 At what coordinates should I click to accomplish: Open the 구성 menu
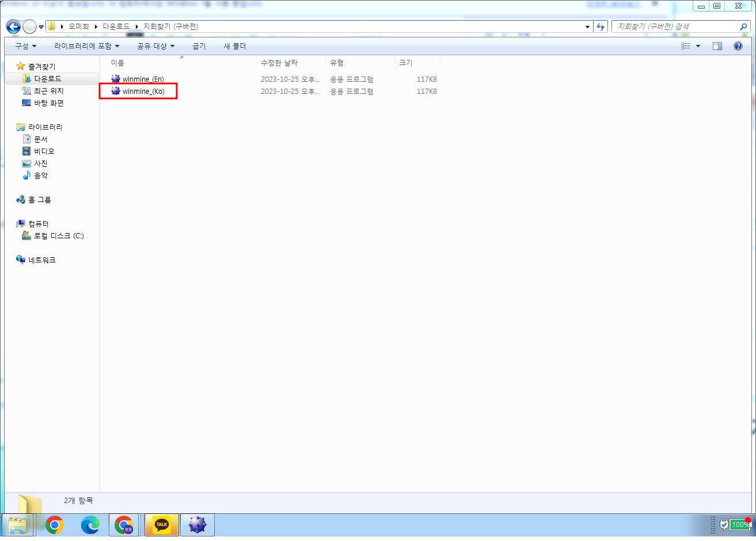(25, 46)
